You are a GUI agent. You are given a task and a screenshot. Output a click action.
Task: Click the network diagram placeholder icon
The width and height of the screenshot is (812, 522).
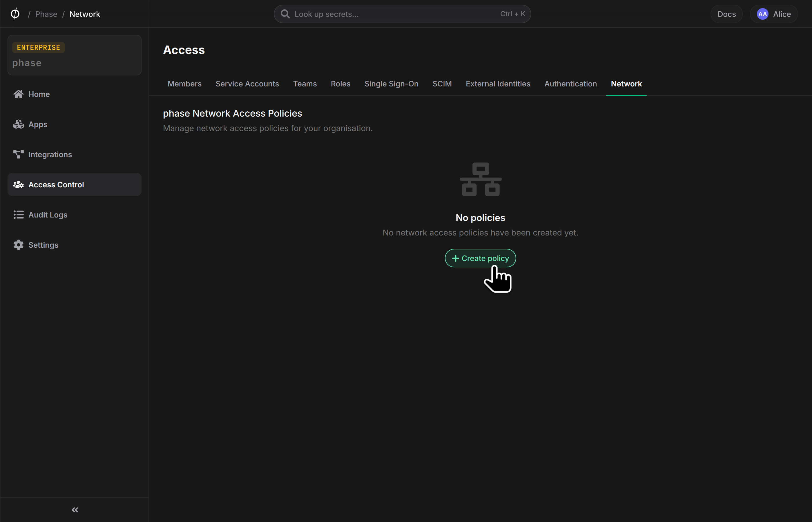coord(481,179)
